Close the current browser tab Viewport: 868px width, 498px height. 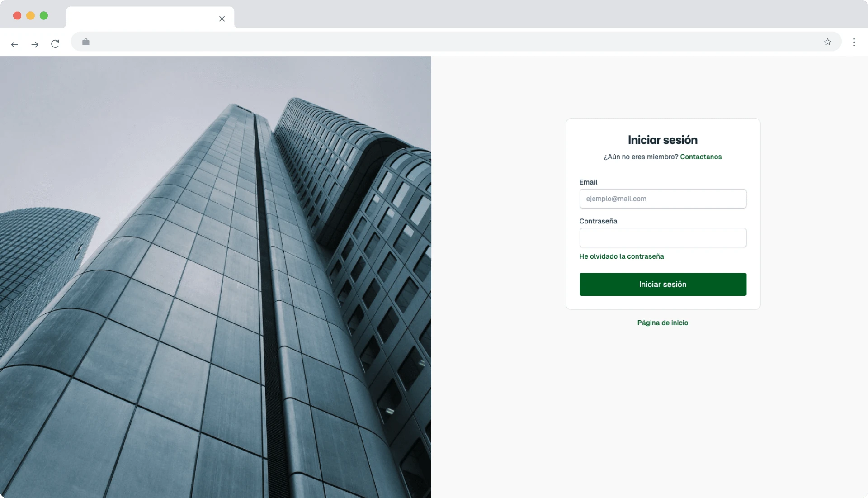click(x=222, y=19)
